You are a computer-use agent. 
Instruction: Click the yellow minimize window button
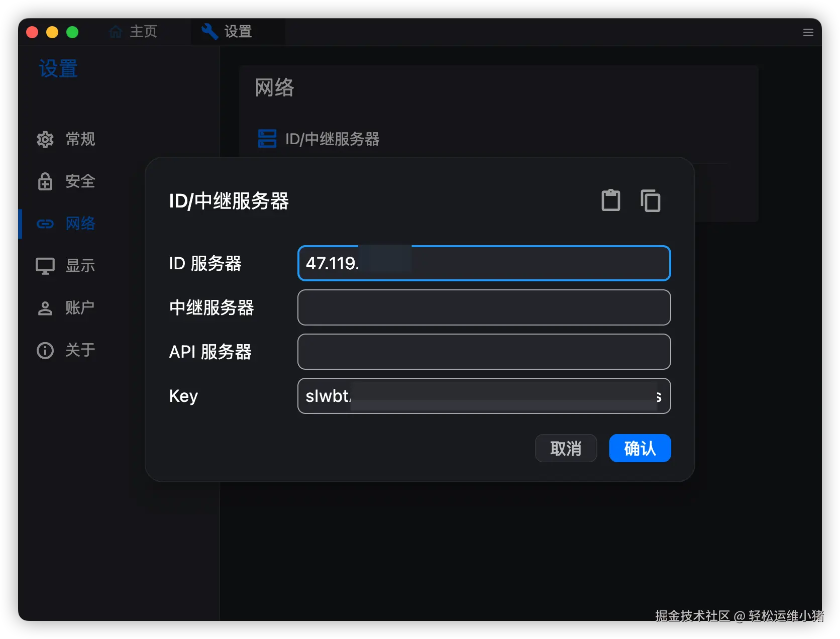click(52, 32)
